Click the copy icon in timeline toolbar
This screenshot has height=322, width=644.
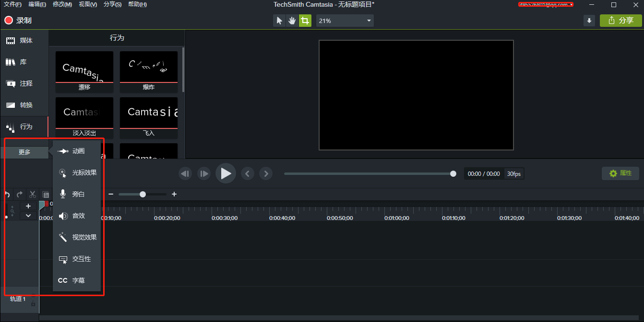coord(46,195)
